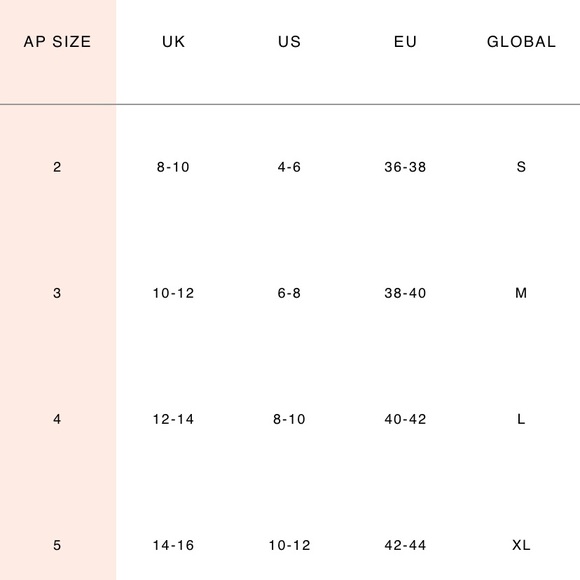
Task: Click the GLOBAL column header
Action: (x=521, y=42)
